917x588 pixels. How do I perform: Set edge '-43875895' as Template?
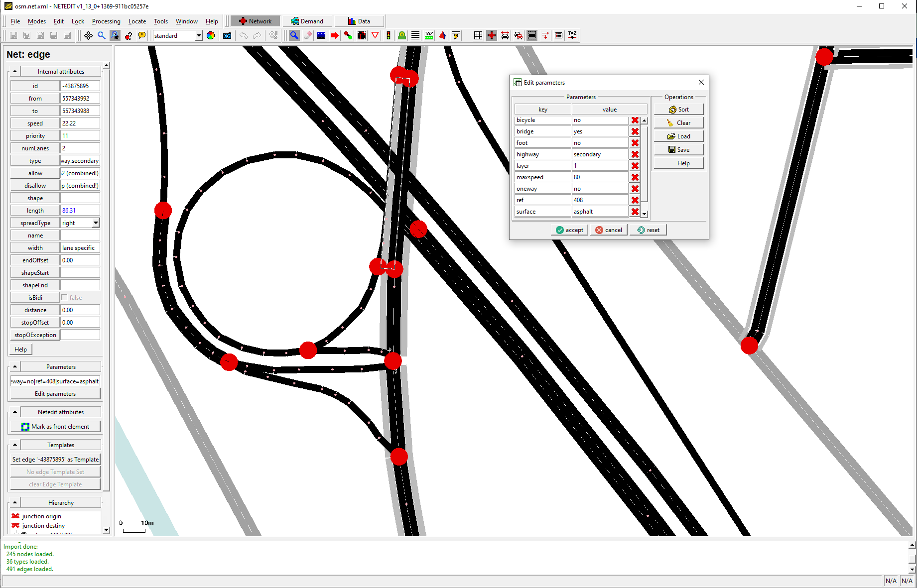(x=55, y=460)
